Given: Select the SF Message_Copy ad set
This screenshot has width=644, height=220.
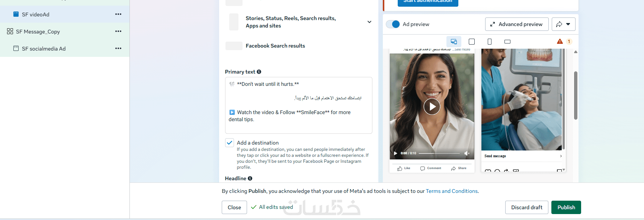Looking at the screenshot, I should point(65,31).
